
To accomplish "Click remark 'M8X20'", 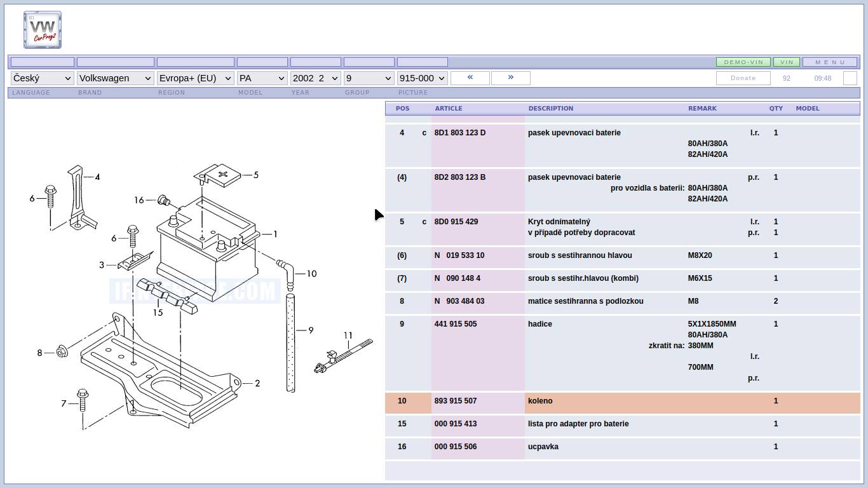I will pos(700,255).
